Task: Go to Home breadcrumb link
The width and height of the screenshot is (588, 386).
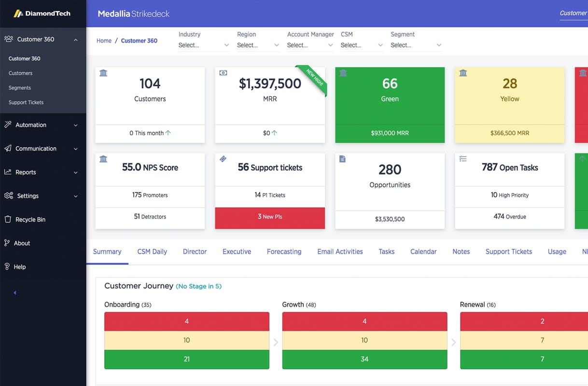Action: coord(104,41)
